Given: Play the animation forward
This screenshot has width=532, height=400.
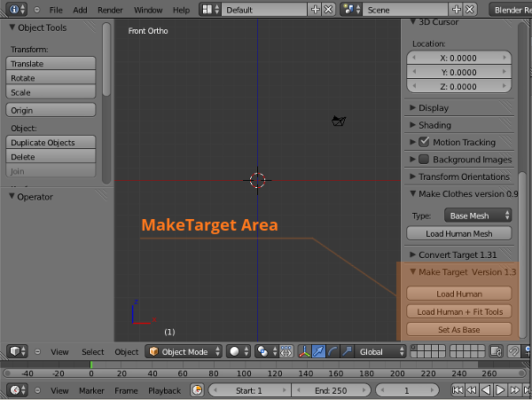Looking at the screenshot, I should pos(500,390).
